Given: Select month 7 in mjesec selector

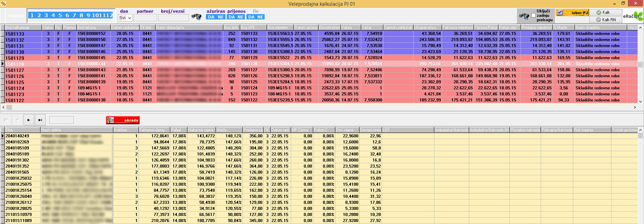Looking at the screenshot, I should (74, 15).
